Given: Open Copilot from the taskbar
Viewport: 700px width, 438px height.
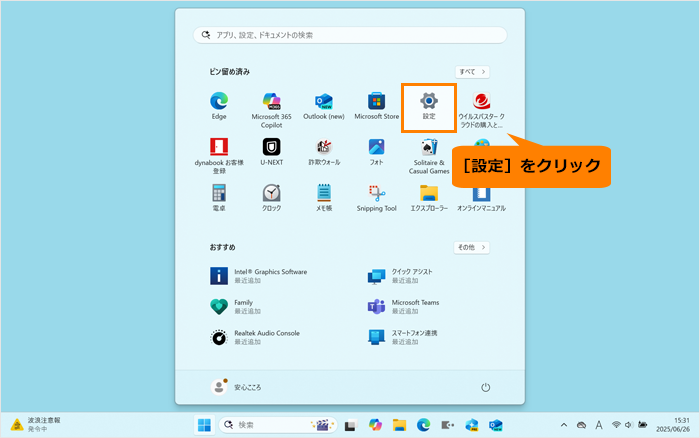Looking at the screenshot, I should 375,425.
